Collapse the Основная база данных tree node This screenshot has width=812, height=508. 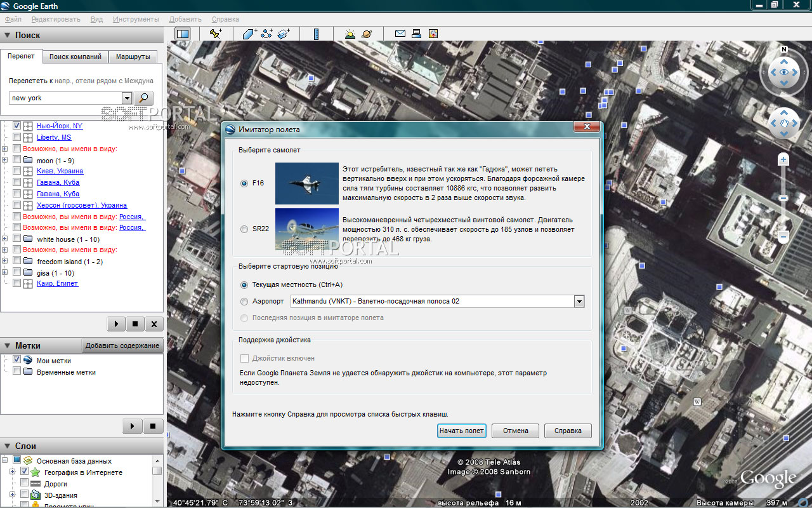click(5, 460)
